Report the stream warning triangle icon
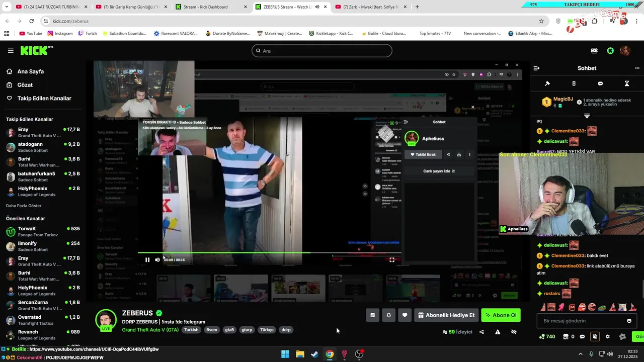This screenshot has width=644, height=362. [x=498, y=332]
